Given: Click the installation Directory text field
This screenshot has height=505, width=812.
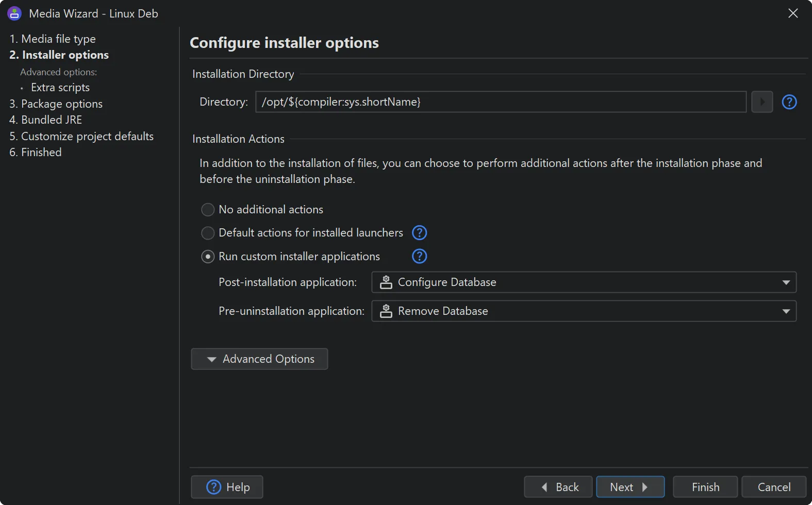Looking at the screenshot, I should point(500,102).
